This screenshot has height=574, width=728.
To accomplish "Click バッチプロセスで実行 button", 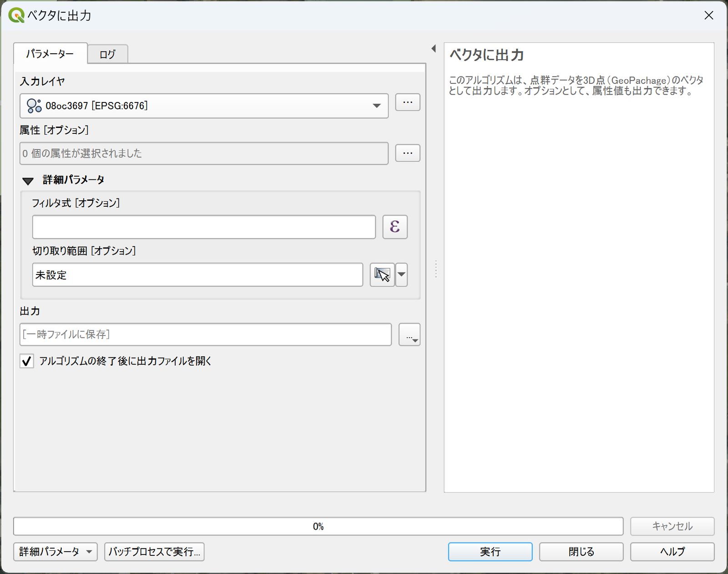I will [x=154, y=552].
